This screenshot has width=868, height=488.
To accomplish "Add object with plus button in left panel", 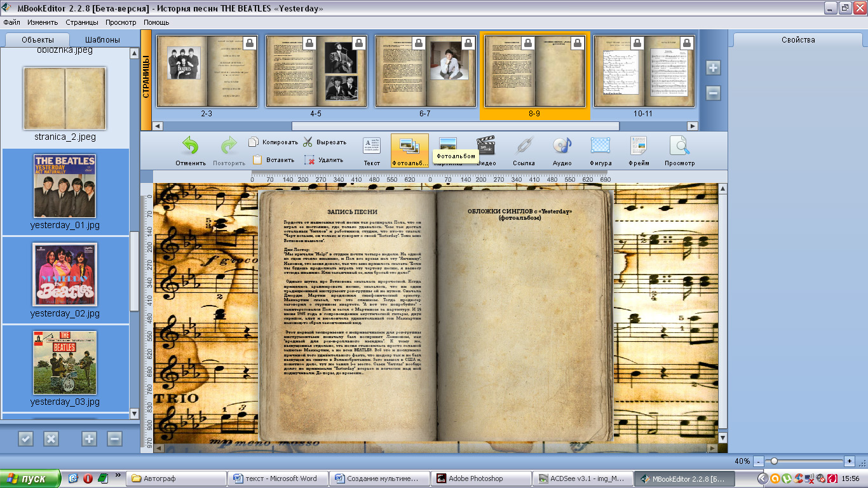I will (89, 438).
